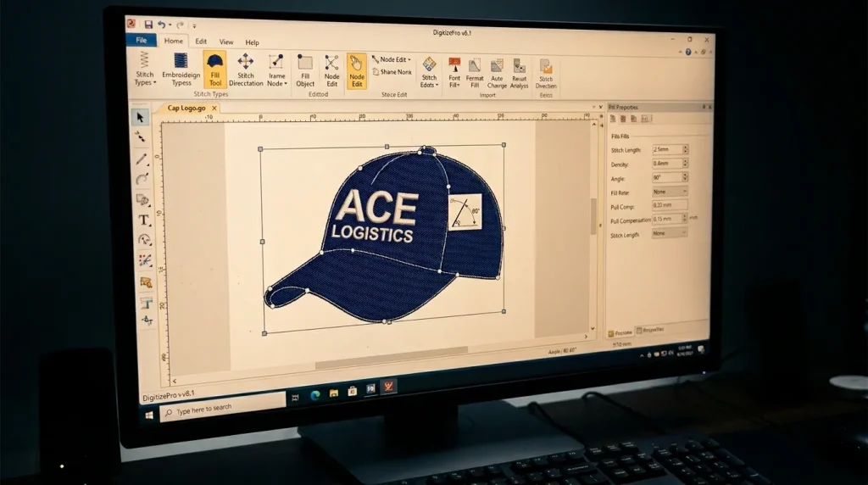Adjust the Stitch Length 2.5mm stepper
This screenshot has height=485, width=868.
pos(685,149)
